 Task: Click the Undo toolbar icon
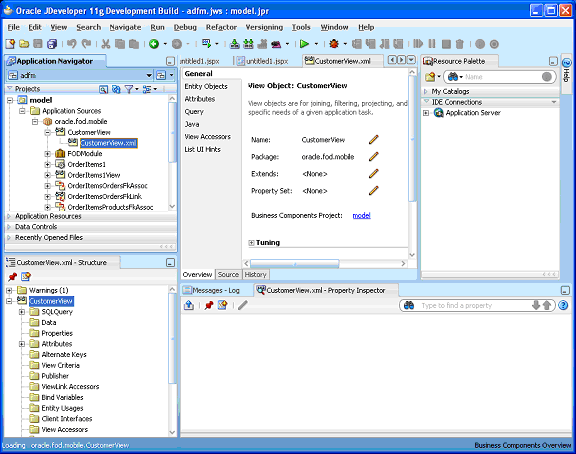(72, 44)
